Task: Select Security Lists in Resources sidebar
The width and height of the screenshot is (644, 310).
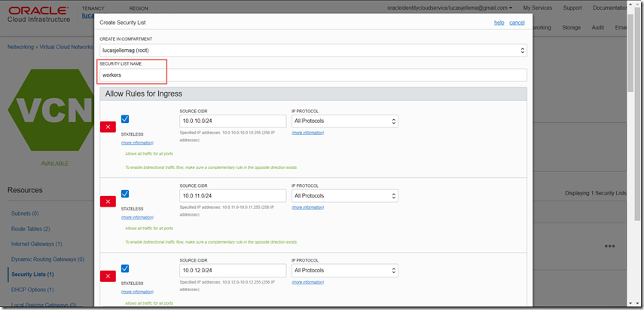Action: (32, 274)
